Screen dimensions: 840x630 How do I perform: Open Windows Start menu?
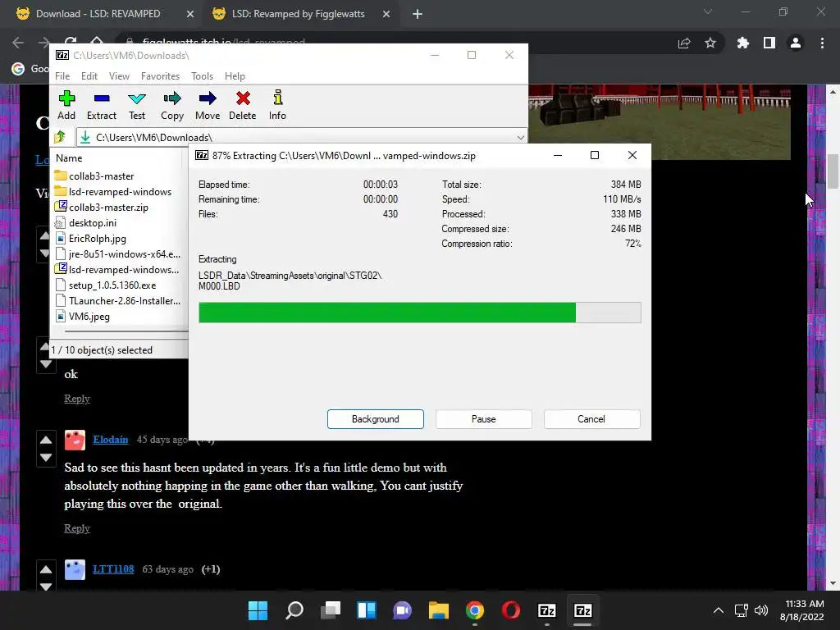coord(258,610)
